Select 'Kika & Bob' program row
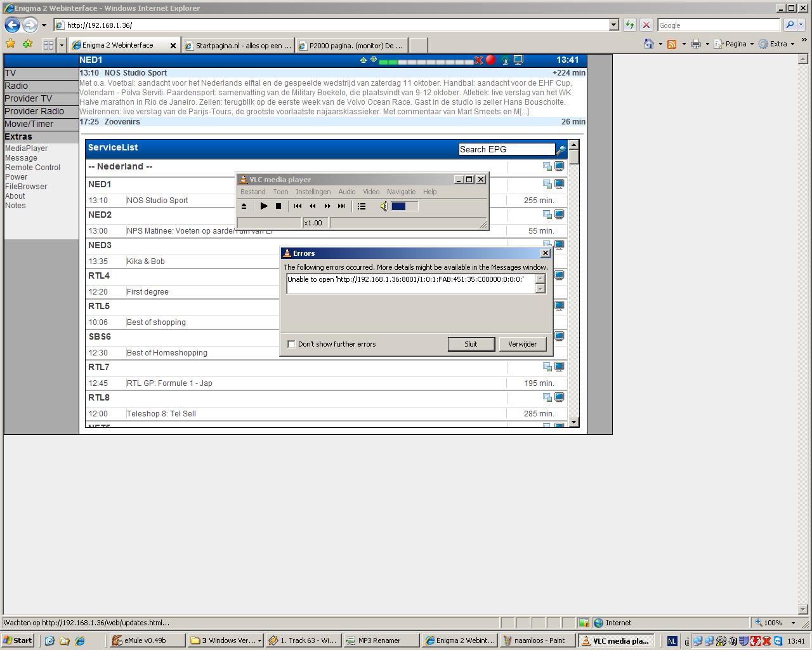812x650 pixels. click(146, 262)
